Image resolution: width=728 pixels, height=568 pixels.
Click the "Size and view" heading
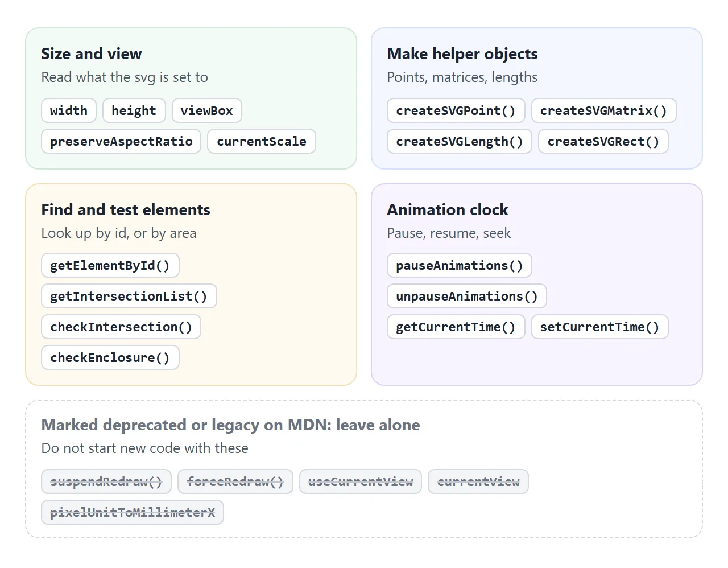[x=92, y=53]
